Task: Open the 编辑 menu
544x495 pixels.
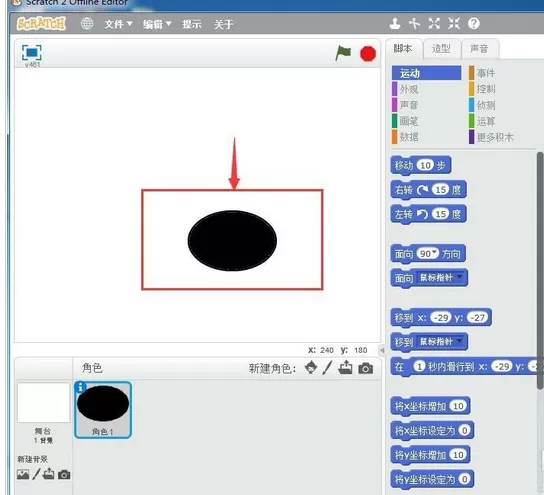Action: pyautogui.click(x=157, y=24)
